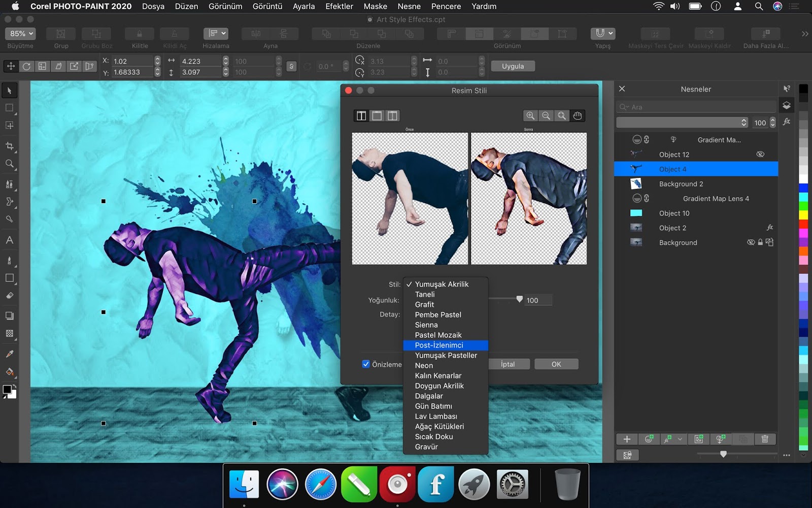Viewport: 812px width, 508px height.
Task: Click the foreground black color swatch
Action: (x=7, y=390)
